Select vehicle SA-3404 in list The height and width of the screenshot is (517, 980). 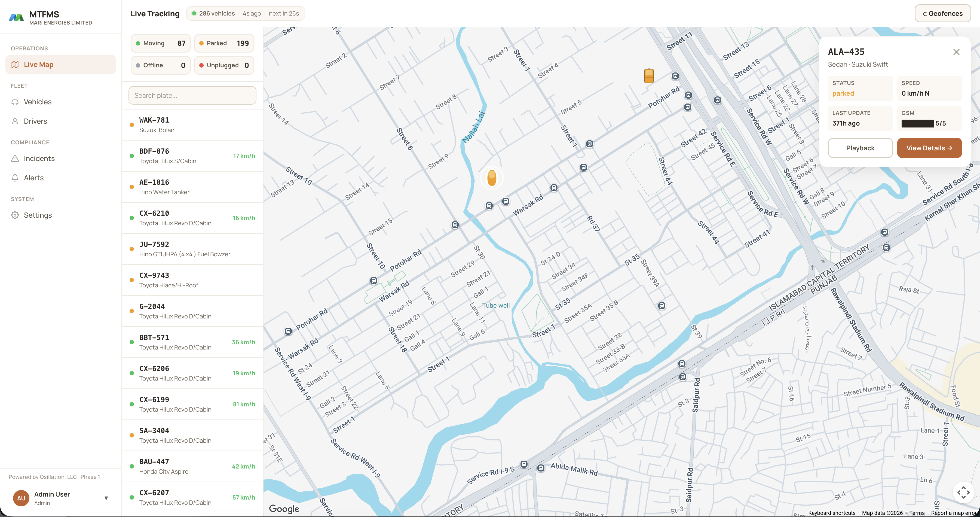(192, 435)
